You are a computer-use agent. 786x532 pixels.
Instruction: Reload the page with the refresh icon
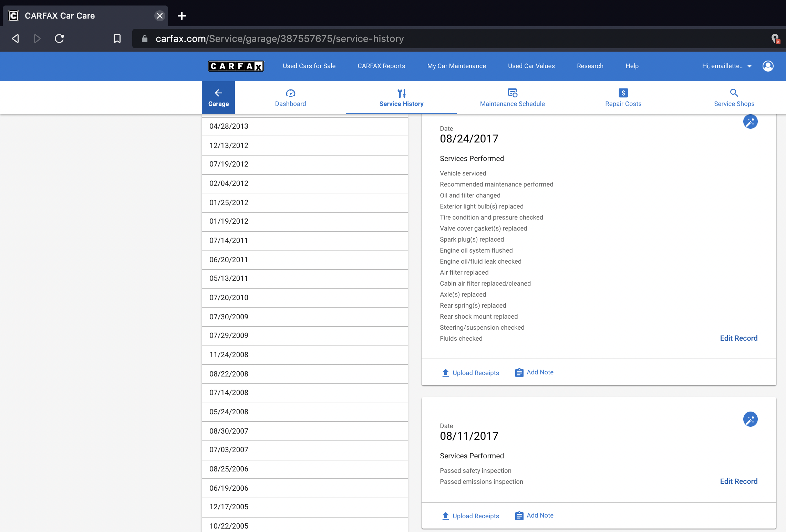point(59,39)
